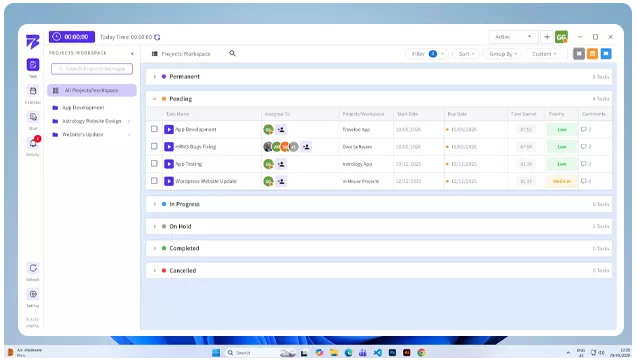Open the Setting sidebar icon
The height and width of the screenshot is (360, 636).
pyautogui.click(x=33, y=294)
